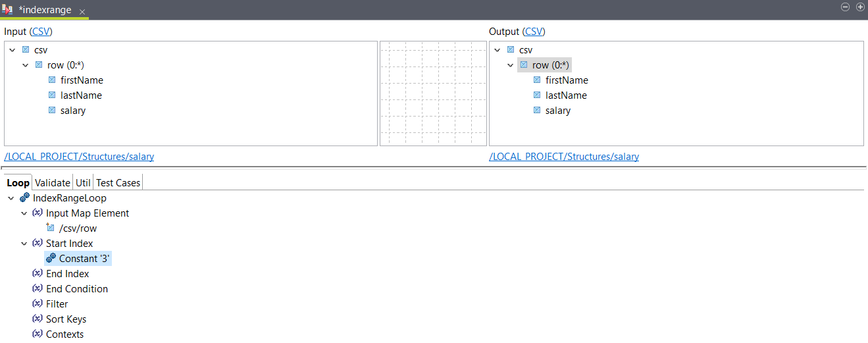
Task: Click the firstName icon in Input tree
Action: coord(52,80)
